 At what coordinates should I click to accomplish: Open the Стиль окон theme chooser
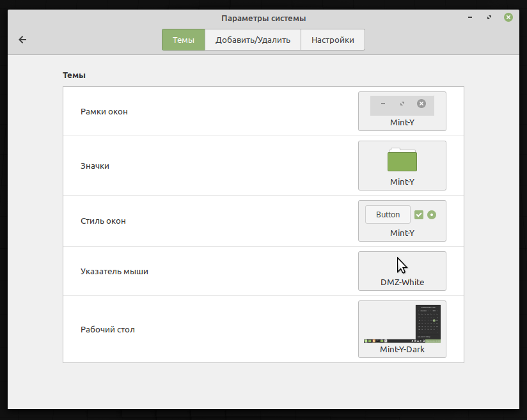[402, 221]
